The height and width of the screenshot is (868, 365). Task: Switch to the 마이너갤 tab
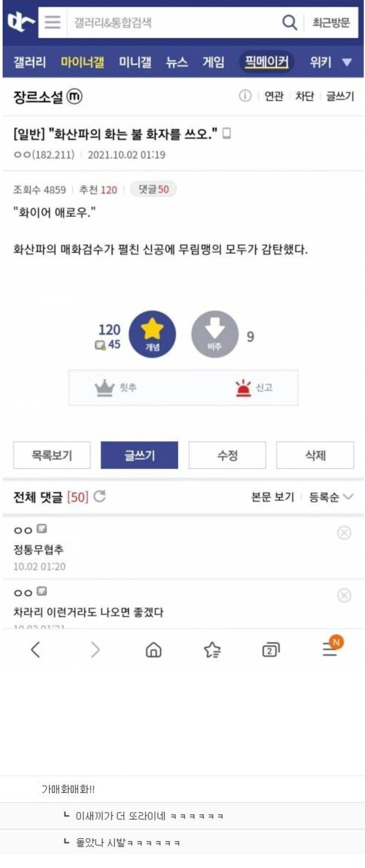coord(82,62)
